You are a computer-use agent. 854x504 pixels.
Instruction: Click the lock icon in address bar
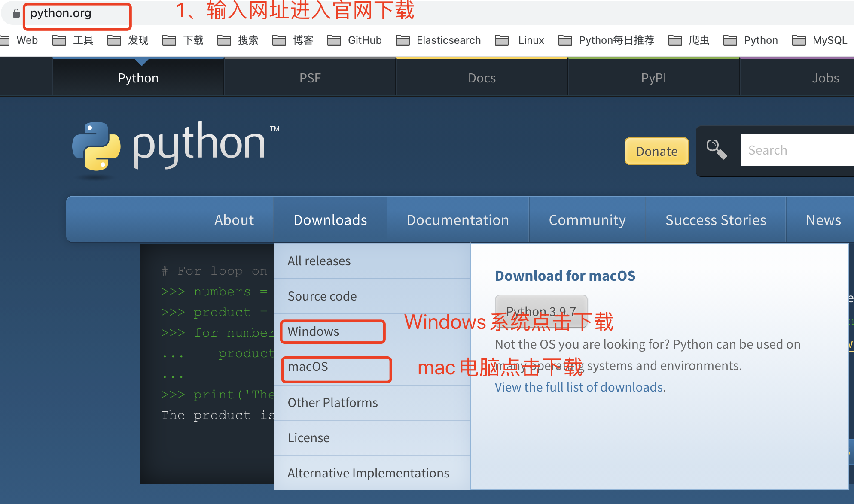point(16,13)
